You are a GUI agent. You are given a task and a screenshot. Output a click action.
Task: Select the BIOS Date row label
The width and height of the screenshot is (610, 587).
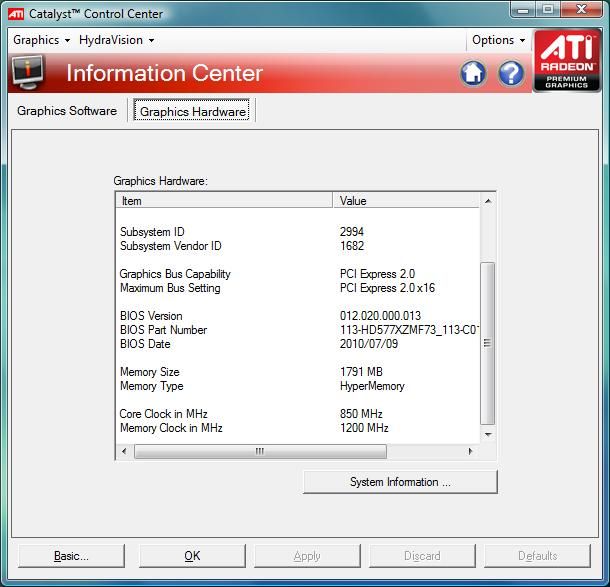tap(145, 344)
